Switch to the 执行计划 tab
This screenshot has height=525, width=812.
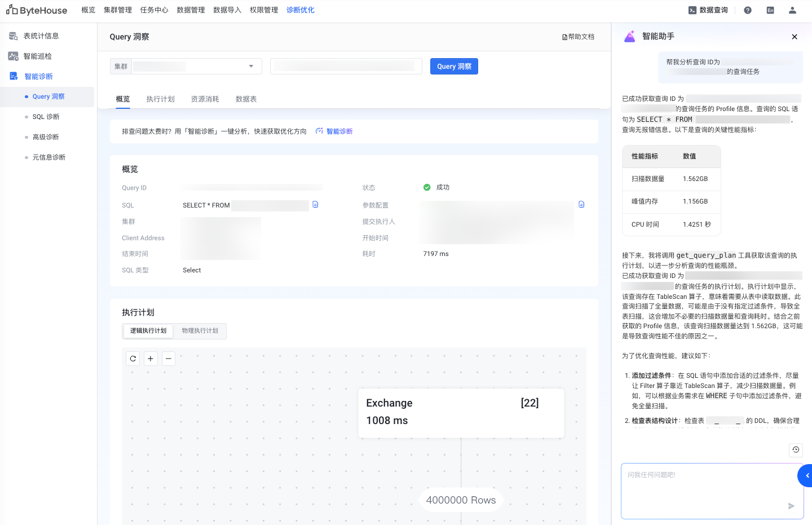click(161, 99)
